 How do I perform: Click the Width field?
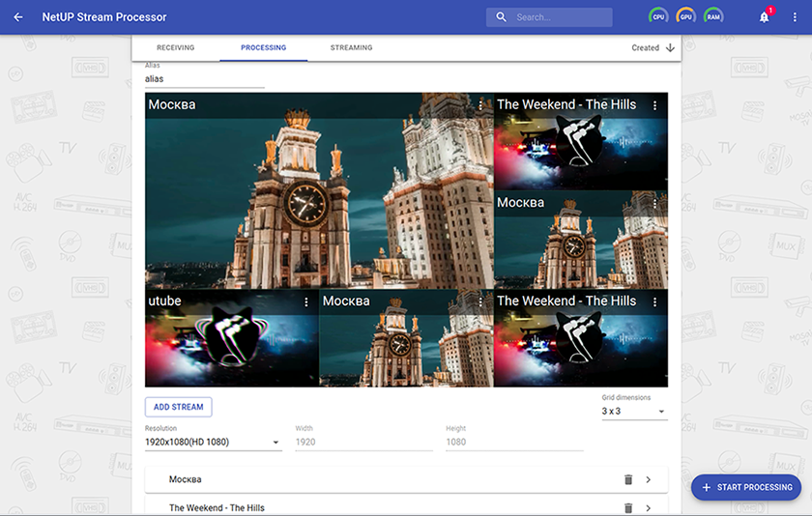tap(363, 442)
